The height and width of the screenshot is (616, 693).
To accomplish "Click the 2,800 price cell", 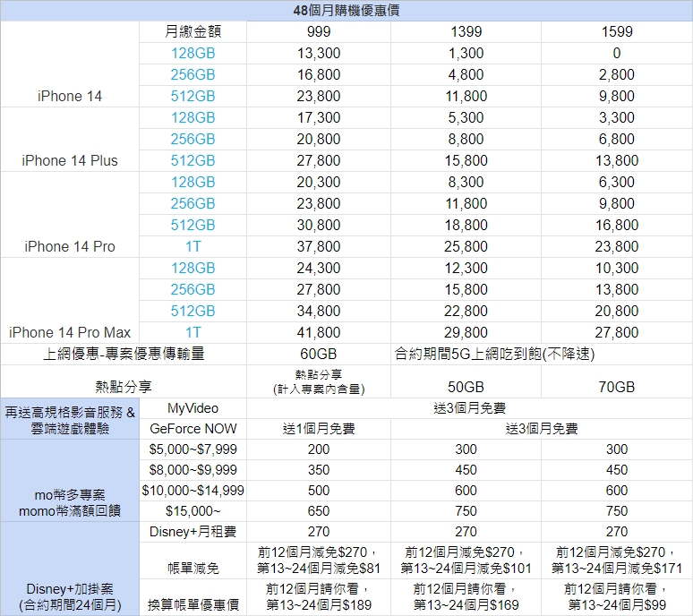I will (617, 74).
